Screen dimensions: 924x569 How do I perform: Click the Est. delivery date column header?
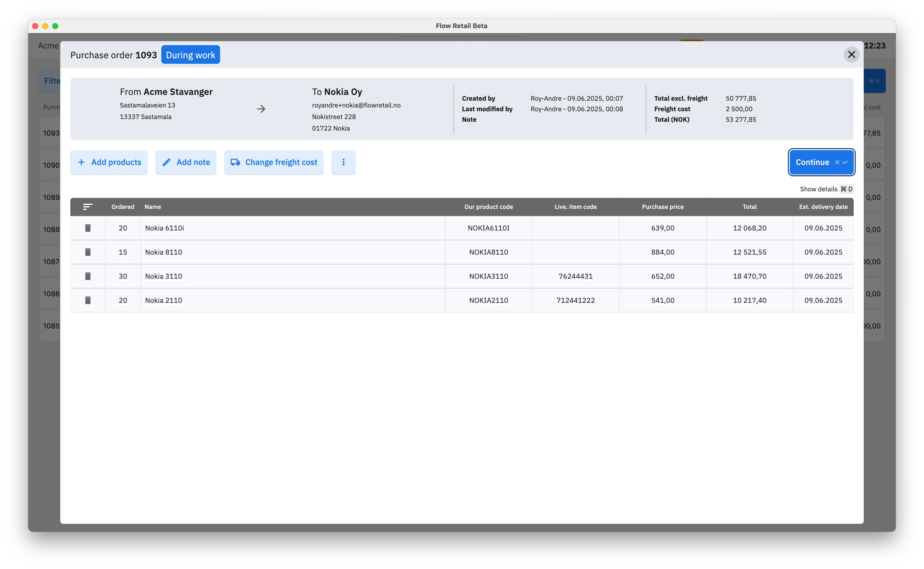823,207
